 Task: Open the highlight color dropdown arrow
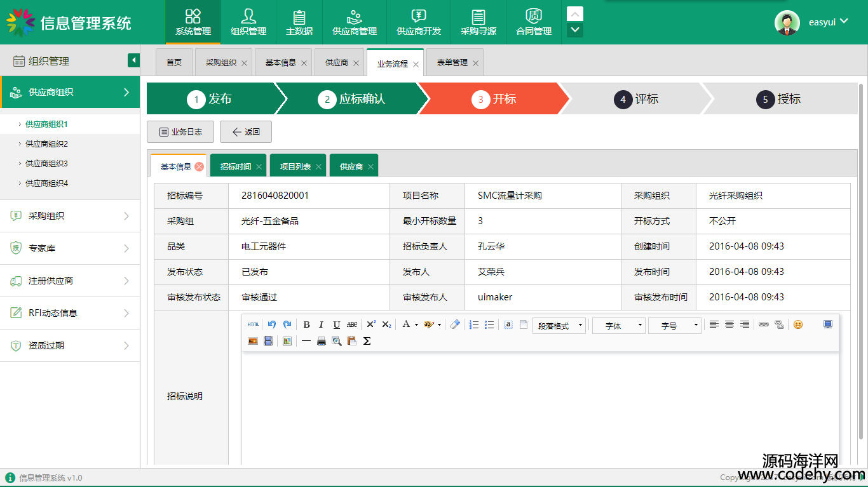click(x=439, y=324)
